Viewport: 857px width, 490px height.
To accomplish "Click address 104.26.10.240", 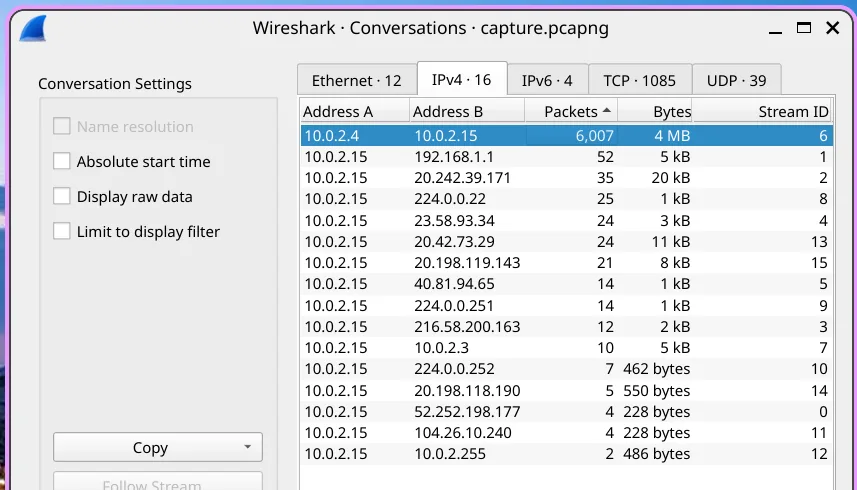I will coord(462,433).
